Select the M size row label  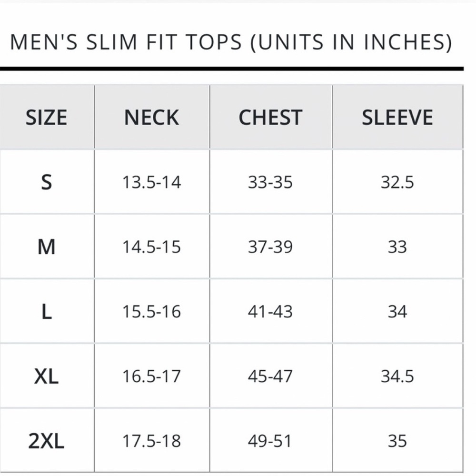[47, 247]
